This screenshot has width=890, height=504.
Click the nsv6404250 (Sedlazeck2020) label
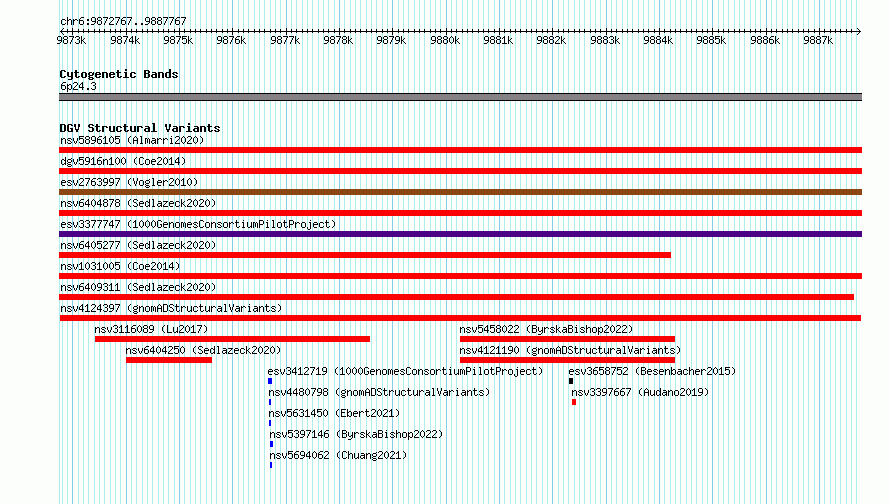tap(203, 350)
